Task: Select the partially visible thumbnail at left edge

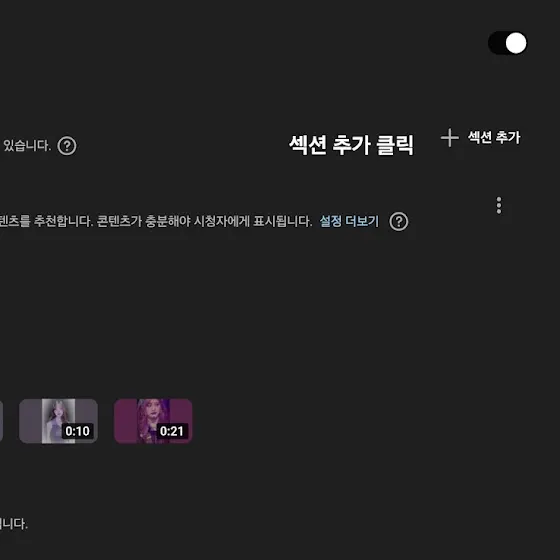Action: (x=1, y=421)
